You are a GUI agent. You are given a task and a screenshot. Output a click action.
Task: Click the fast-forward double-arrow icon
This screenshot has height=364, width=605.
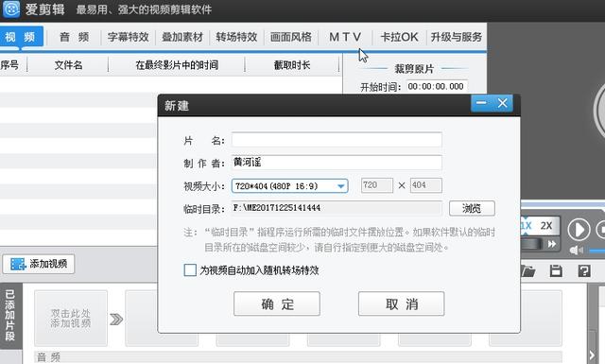pyautogui.click(x=552, y=244)
